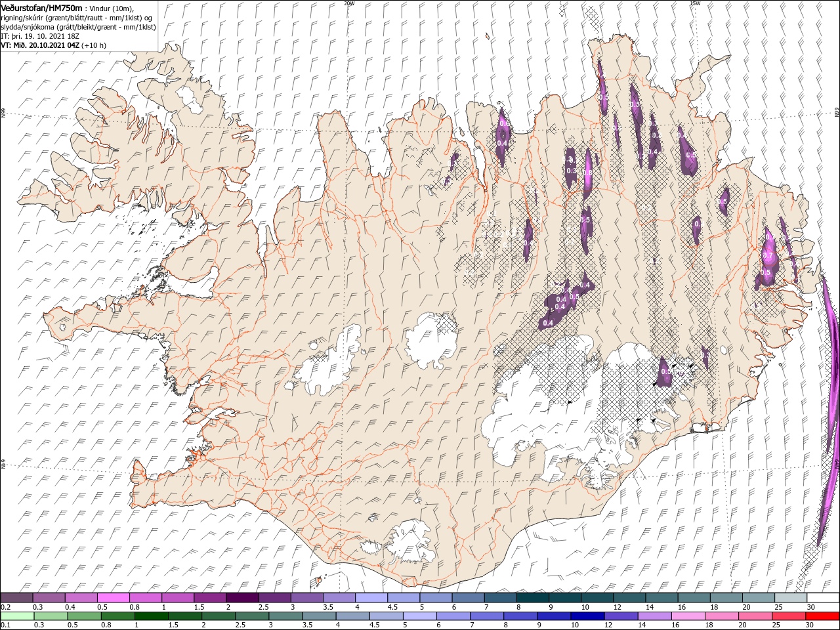The image size is (840, 630).
Task: Pick the upper-row legend swatch labeled 2
Action: point(242,598)
